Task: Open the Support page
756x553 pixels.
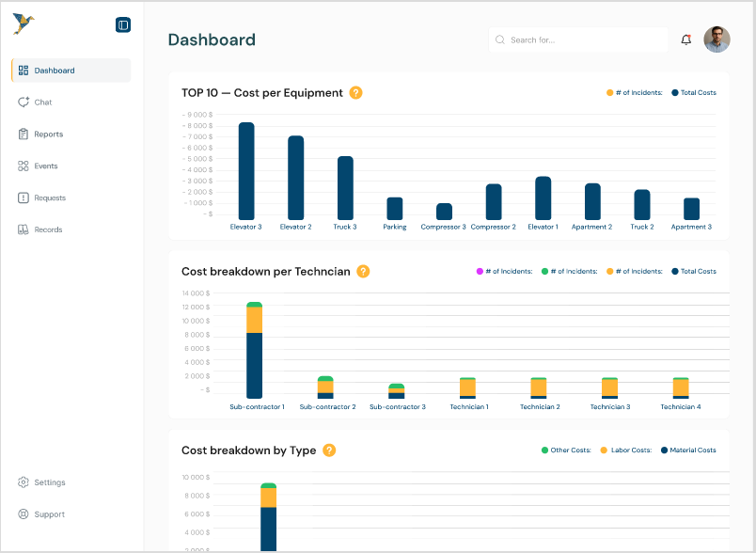Action: [x=49, y=514]
